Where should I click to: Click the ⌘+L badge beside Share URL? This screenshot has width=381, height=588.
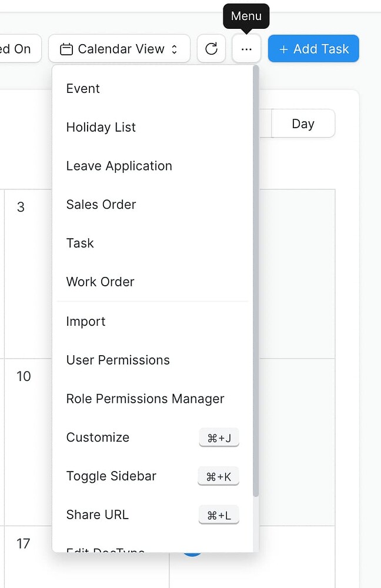pos(219,514)
